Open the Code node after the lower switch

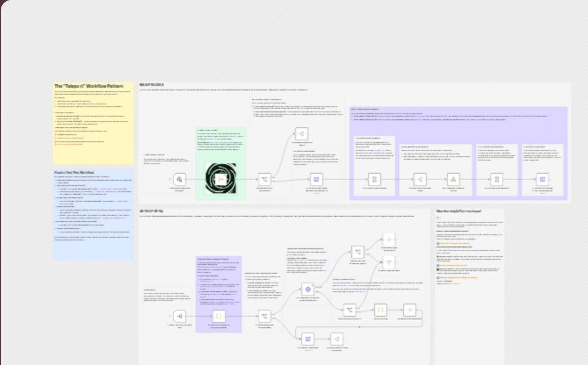point(380,310)
